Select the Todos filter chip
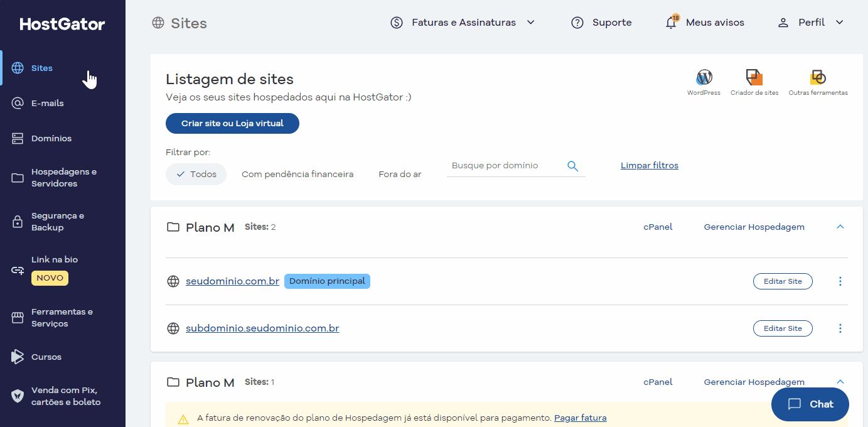The height and width of the screenshot is (427, 868). (x=196, y=174)
